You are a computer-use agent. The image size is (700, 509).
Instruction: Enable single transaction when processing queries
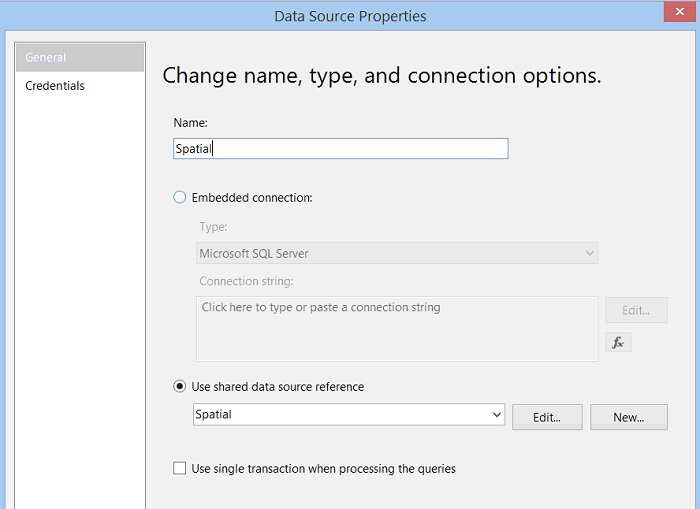click(x=180, y=468)
